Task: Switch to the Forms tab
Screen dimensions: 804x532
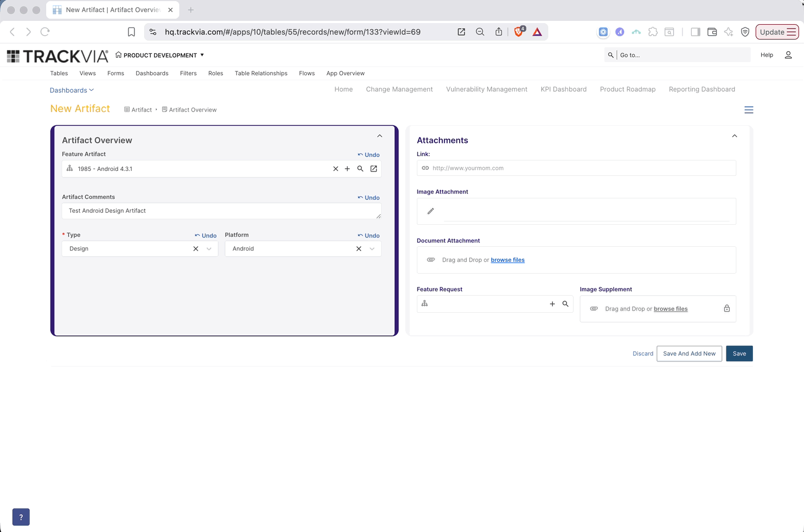Action: pyautogui.click(x=115, y=73)
